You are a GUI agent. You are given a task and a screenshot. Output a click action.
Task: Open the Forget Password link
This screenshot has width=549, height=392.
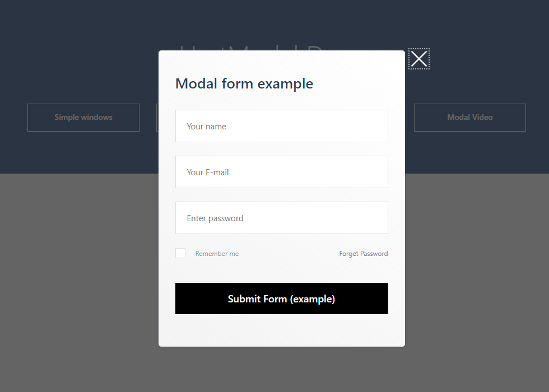(x=364, y=253)
